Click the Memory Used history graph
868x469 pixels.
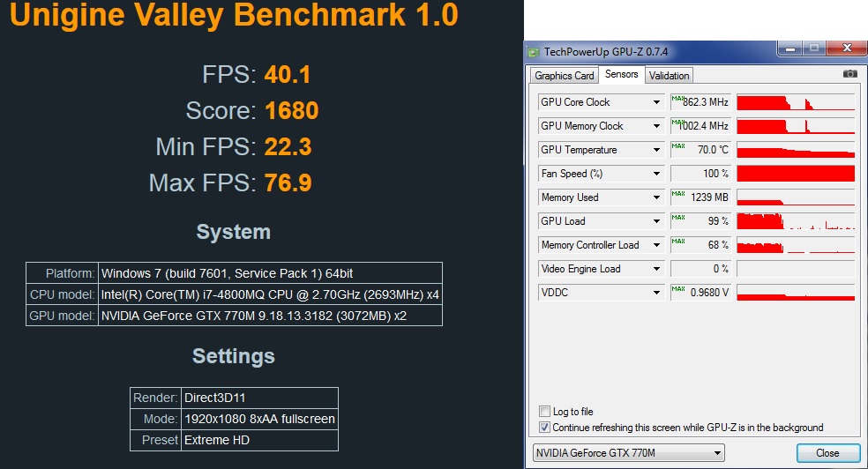pos(796,197)
